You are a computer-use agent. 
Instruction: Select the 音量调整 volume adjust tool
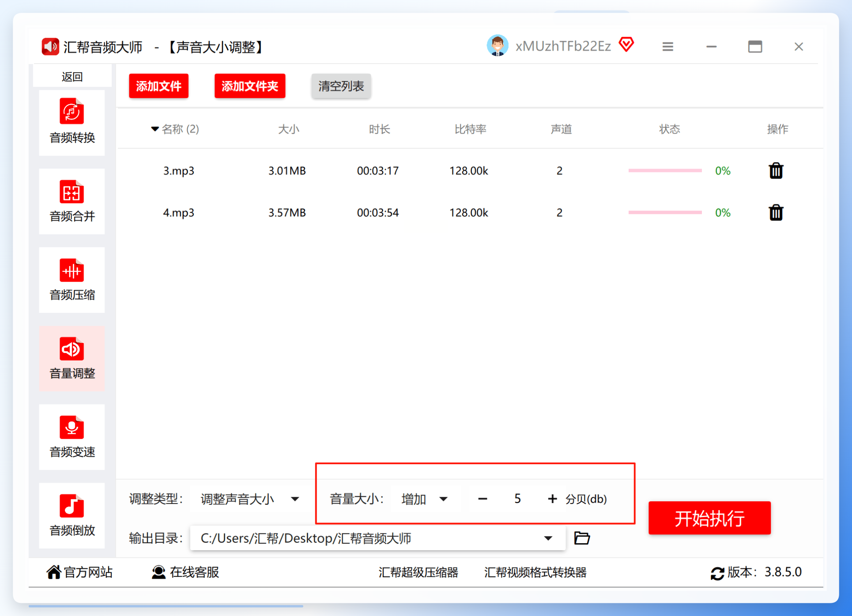pos(72,358)
